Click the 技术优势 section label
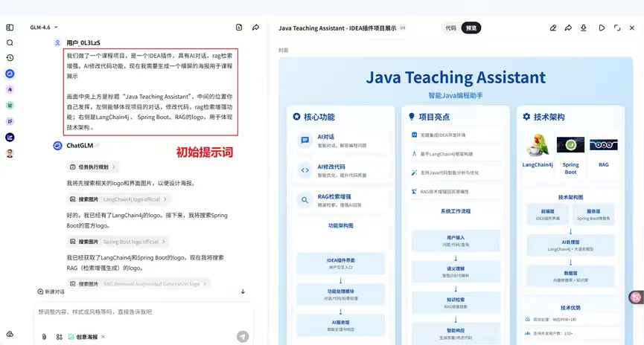Screen dimensions: 644x345 coord(570,308)
